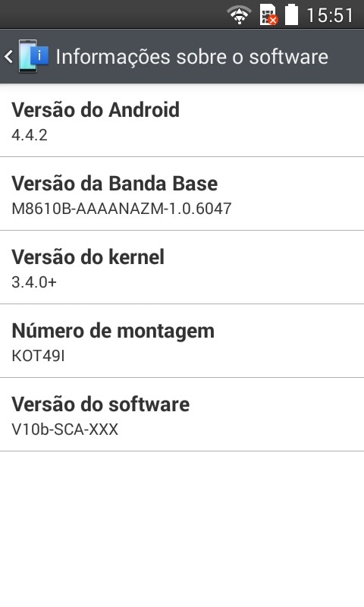This screenshot has width=364, height=607.
Task: Tap the Android version value 4.4.2
Action: coord(30,135)
